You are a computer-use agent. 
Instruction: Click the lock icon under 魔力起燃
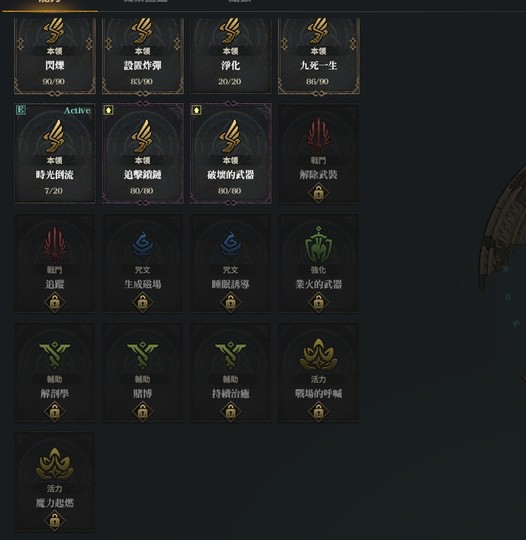coord(54,521)
